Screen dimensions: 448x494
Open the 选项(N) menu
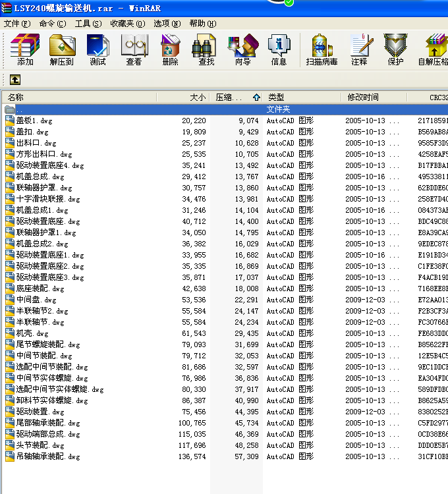[167, 24]
